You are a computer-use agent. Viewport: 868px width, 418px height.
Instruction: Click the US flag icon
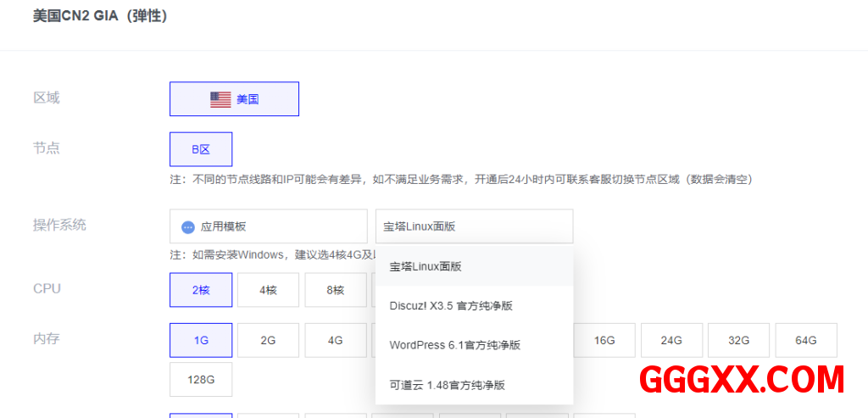tap(220, 99)
